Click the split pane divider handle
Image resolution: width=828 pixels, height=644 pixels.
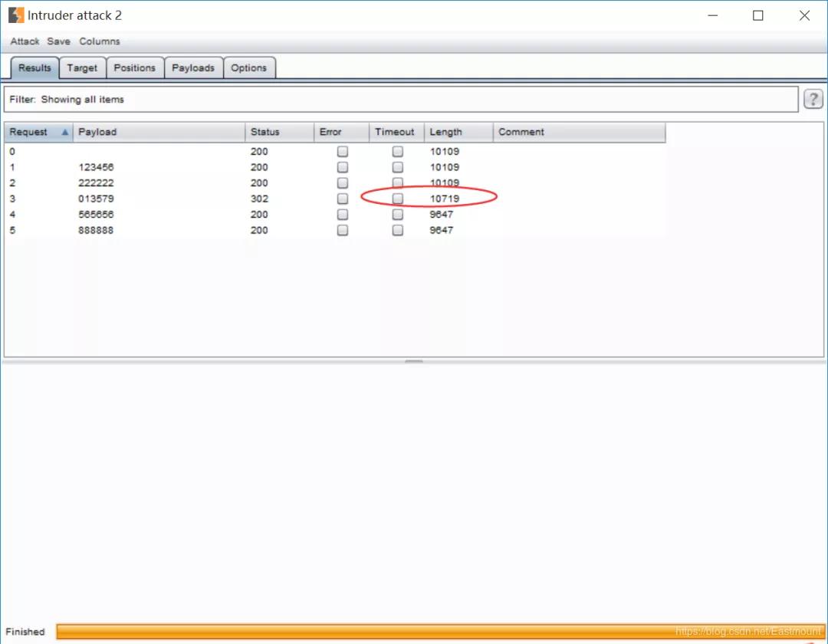(414, 362)
